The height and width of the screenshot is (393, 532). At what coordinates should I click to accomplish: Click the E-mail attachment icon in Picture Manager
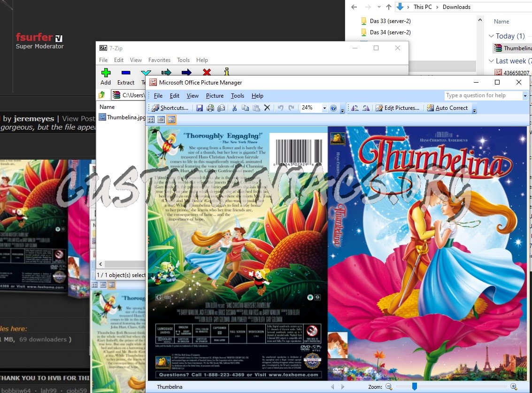pos(221,108)
